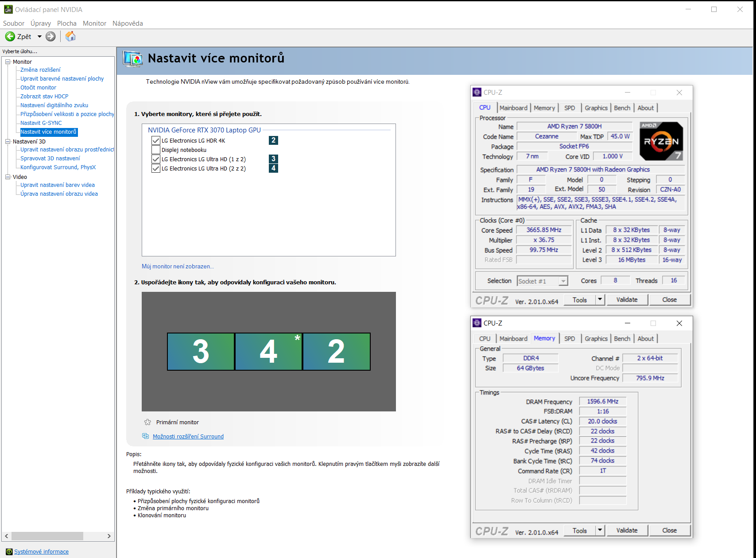Open the Plocha menu
The width and height of the screenshot is (756, 558).
67,23
